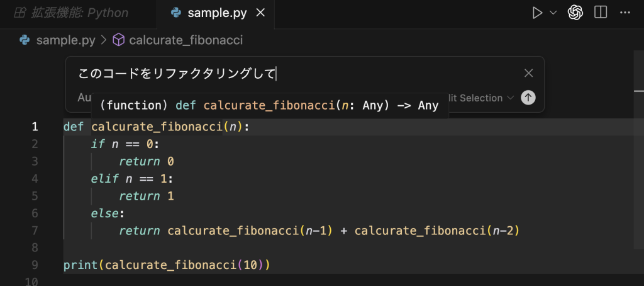644x286 pixels.
Task: Click the breadcrumb chevron separator
Action: 104,40
